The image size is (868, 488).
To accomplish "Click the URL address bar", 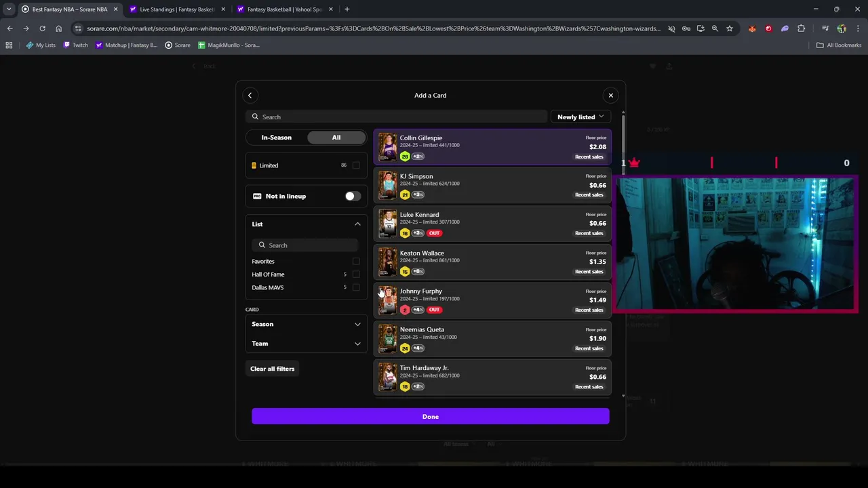I will (x=373, y=28).
